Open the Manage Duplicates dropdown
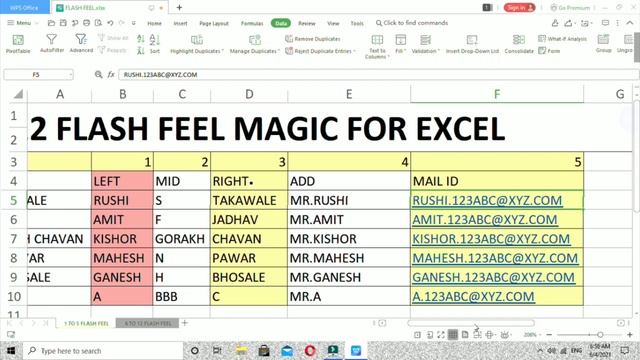Screen dimensions: 640x360 click(x=255, y=51)
